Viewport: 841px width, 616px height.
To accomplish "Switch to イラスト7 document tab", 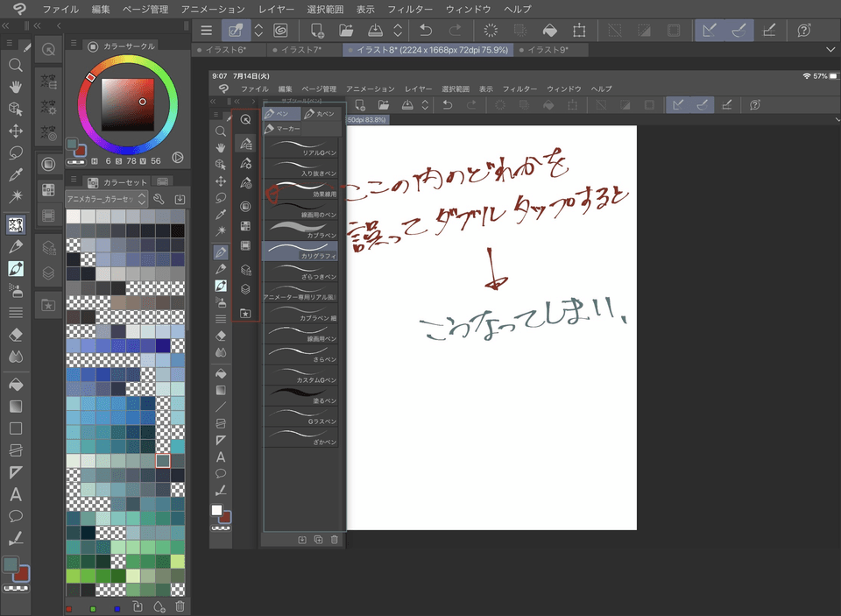I will tap(301, 50).
